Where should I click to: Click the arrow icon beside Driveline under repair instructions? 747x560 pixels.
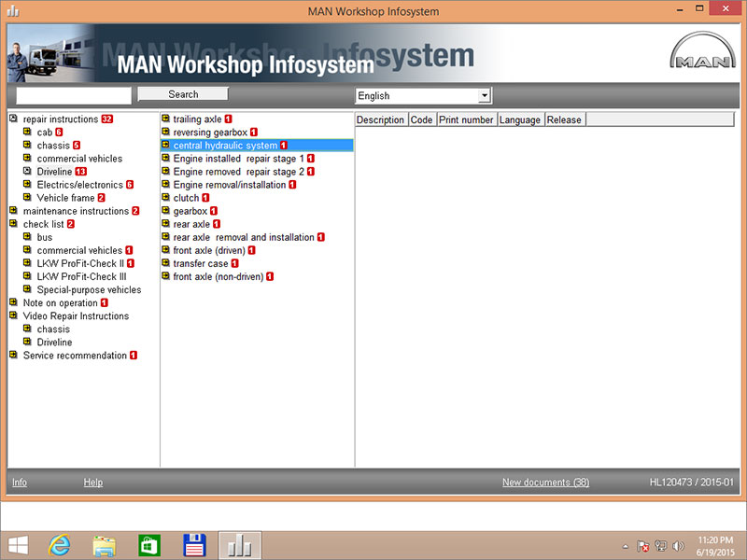(28, 171)
